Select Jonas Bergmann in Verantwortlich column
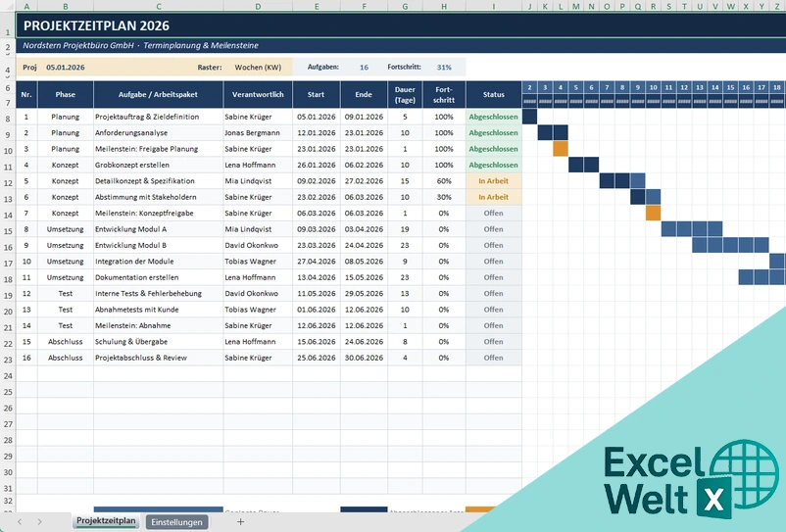Screen dimensions: 786x532 [x=258, y=132]
